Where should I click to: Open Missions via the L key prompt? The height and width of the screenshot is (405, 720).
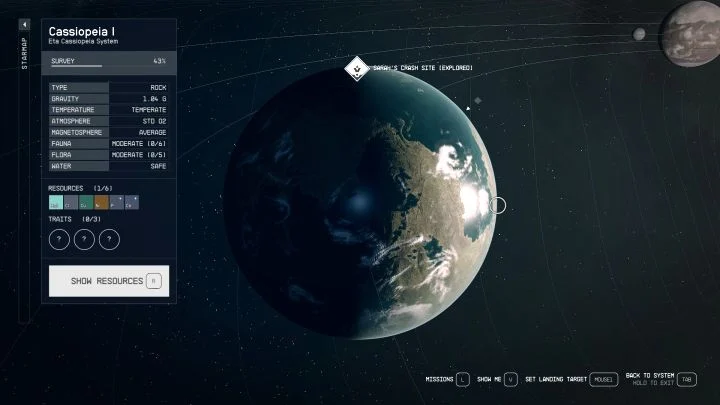coord(462,379)
